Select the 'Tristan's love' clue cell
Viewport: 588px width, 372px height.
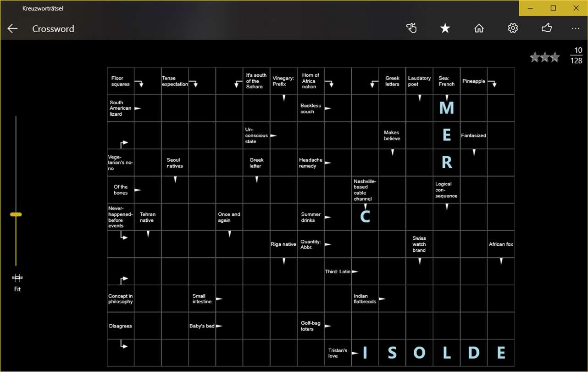338,353
